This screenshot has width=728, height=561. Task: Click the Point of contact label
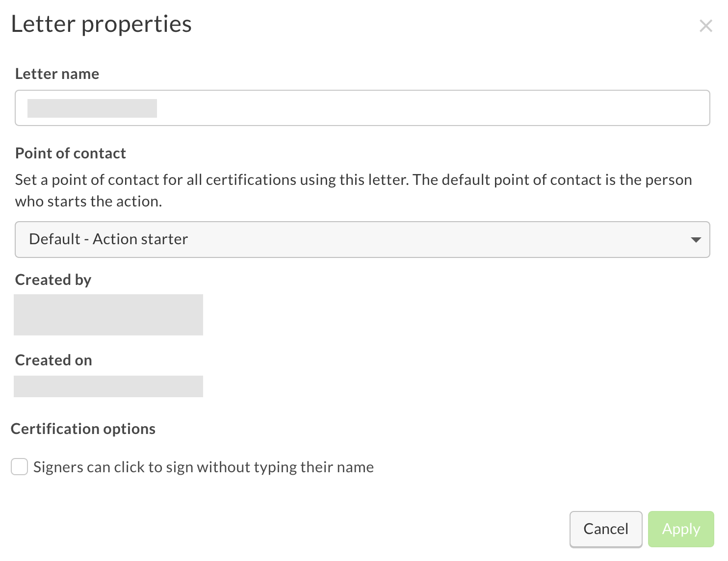(x=70, y=153)
